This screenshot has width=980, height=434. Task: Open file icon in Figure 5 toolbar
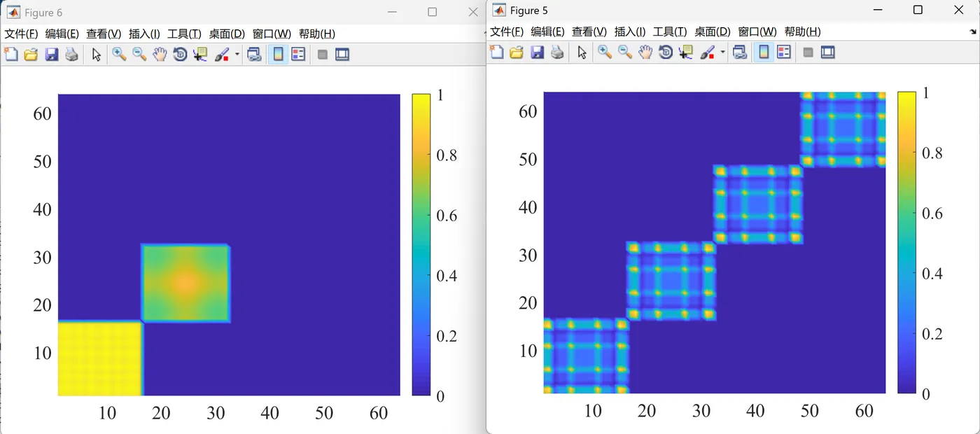[x=517, y=52]
